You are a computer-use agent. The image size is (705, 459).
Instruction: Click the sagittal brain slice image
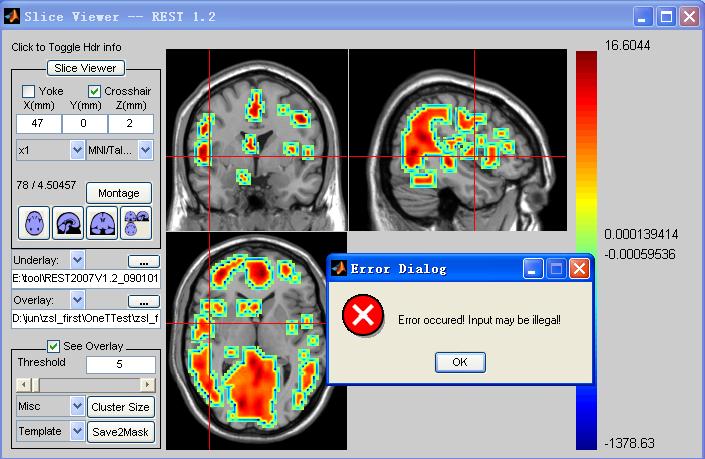[x=458, y=140]
